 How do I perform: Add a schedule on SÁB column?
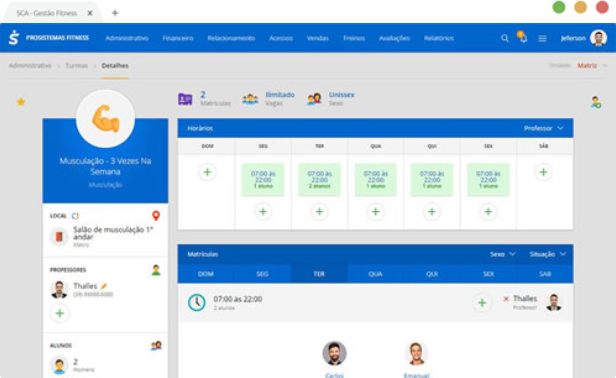coord(543,172)
